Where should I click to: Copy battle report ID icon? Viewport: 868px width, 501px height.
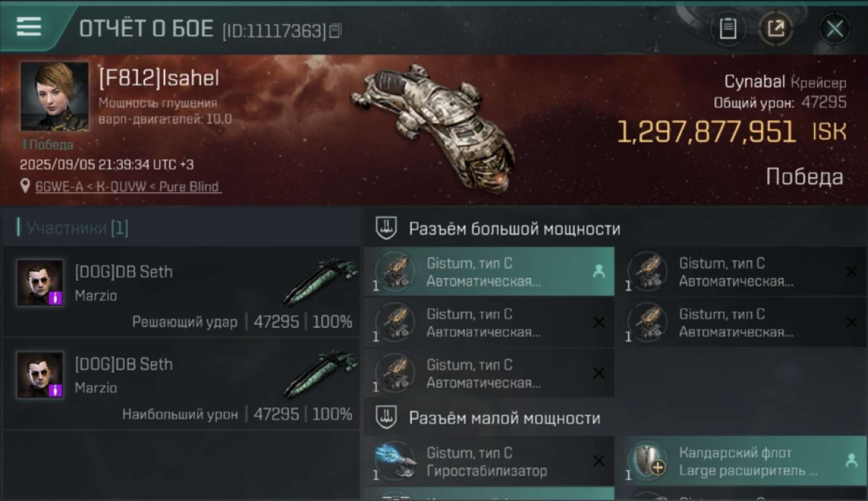(335, 31)
